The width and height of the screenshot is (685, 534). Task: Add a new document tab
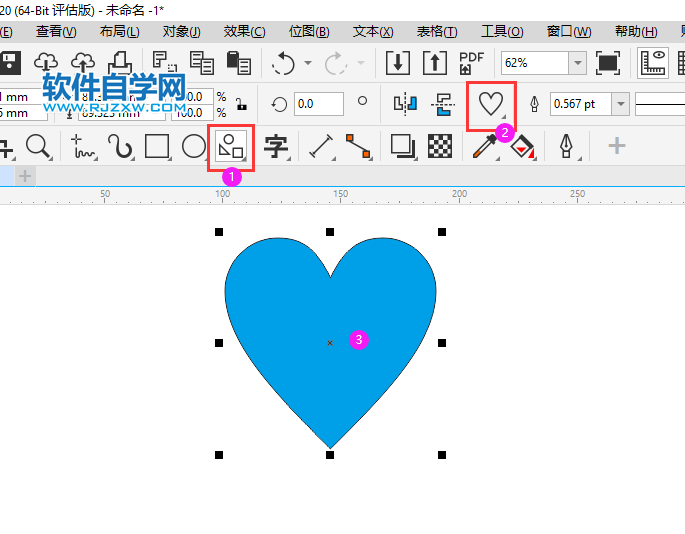click(24, 176)
